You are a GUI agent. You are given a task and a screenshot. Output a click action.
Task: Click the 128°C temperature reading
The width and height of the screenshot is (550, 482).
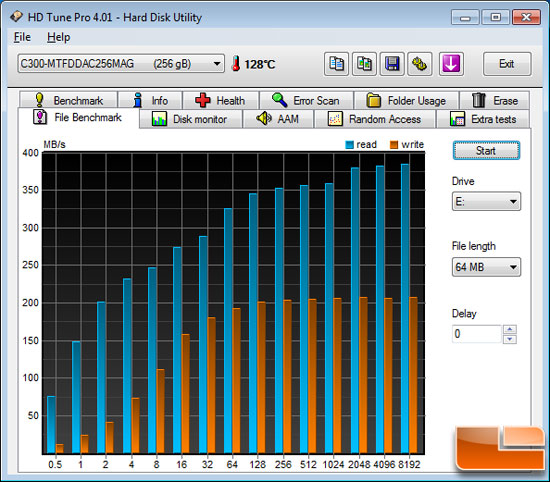click(260, 64)
